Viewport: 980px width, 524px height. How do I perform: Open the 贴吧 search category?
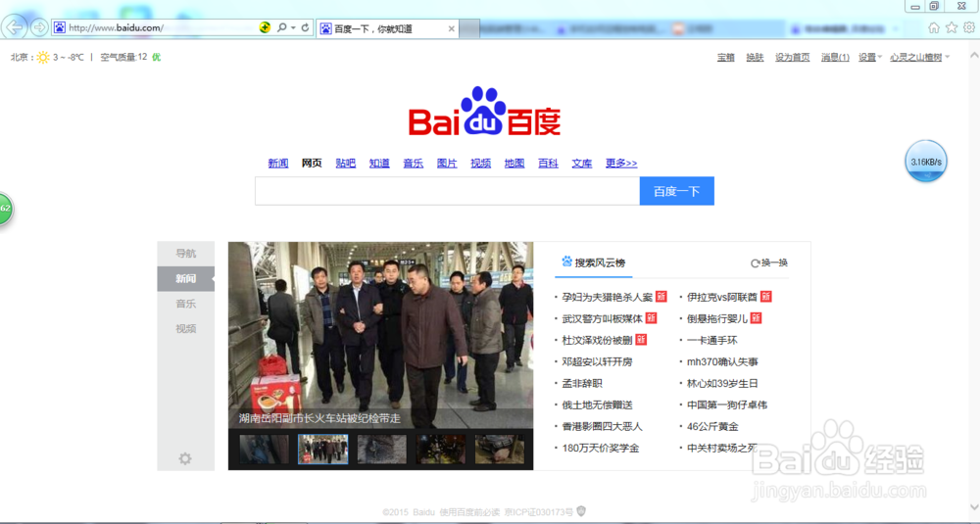point(345,163)
